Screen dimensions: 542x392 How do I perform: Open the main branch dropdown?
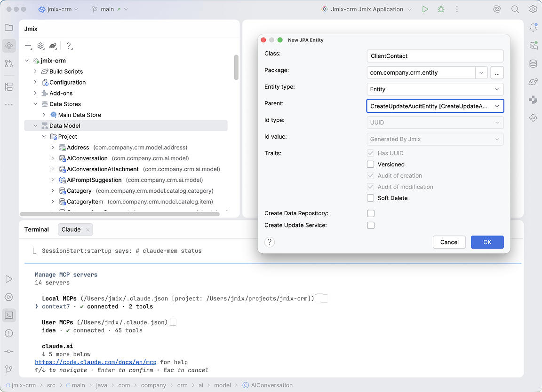click(110, 9)
